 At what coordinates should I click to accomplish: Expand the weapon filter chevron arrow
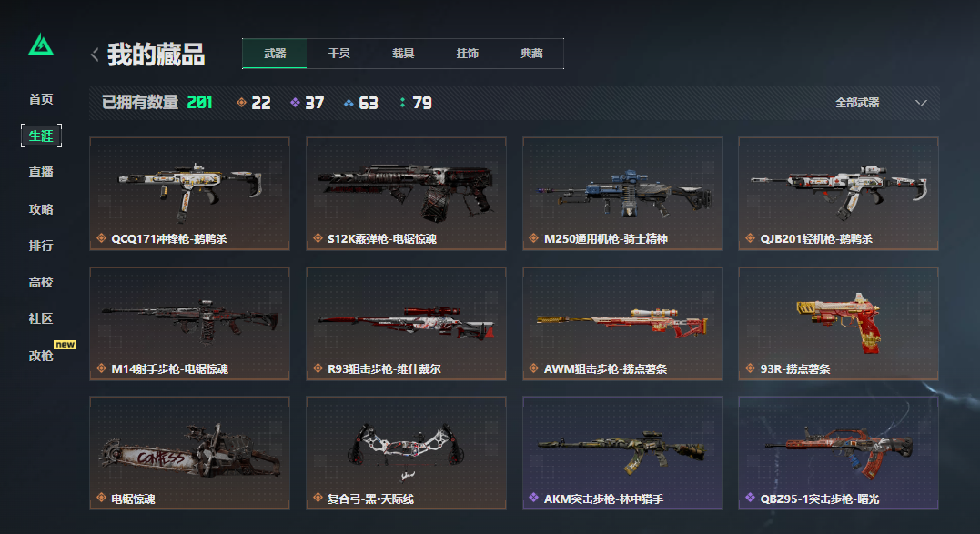(921, 103)
